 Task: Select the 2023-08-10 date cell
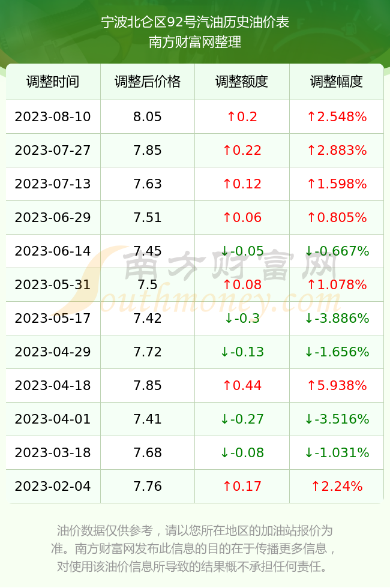pos(53,116)
